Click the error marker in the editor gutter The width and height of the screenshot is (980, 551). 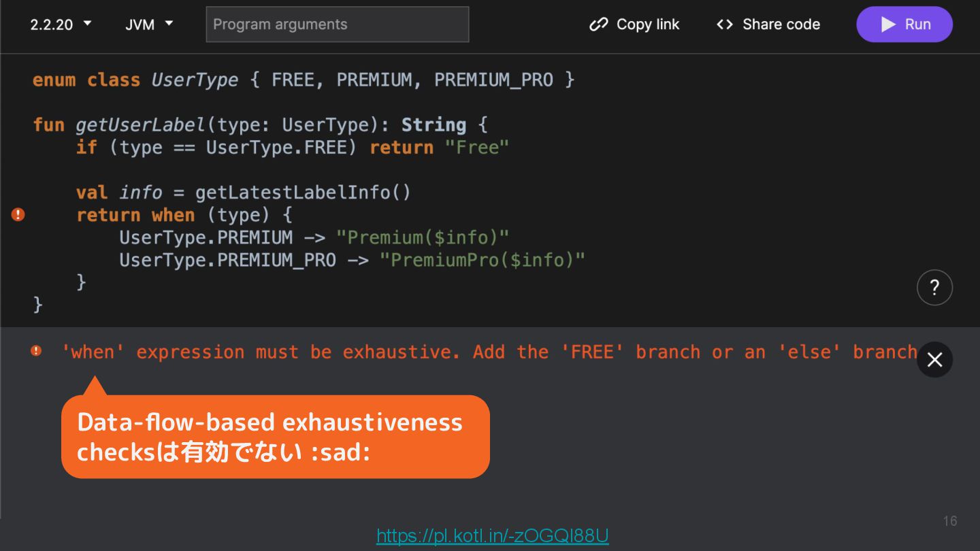18,215
